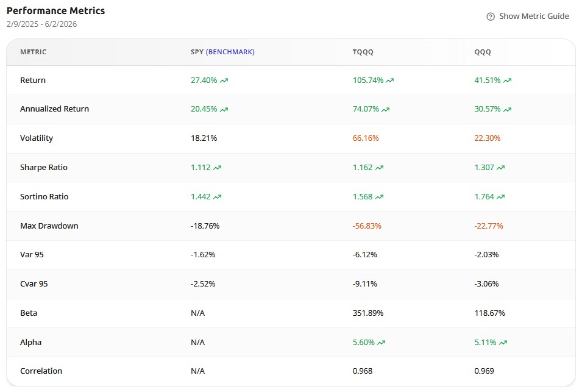Select the Beta row label
This screenshot has width=582, height=392.
[29, 313]
